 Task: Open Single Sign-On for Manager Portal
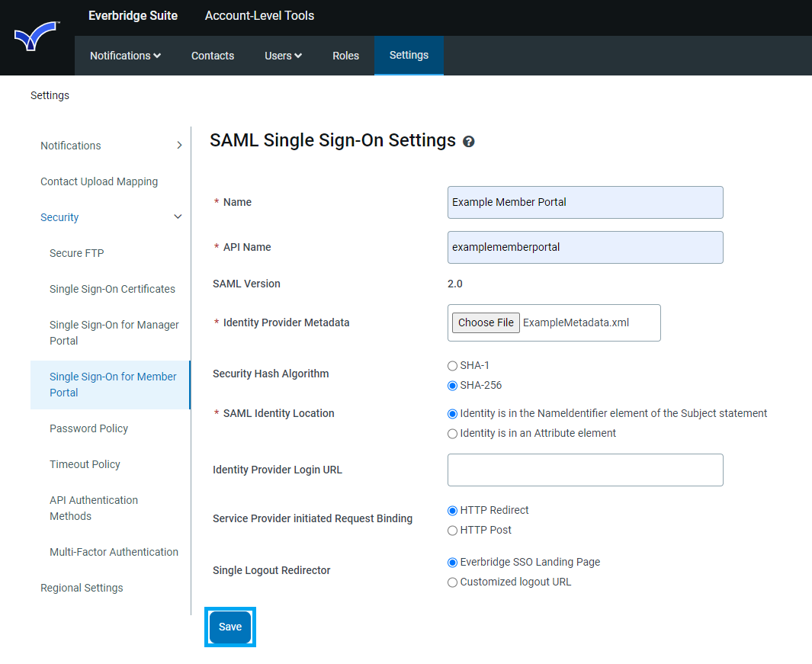pos(114,332)
